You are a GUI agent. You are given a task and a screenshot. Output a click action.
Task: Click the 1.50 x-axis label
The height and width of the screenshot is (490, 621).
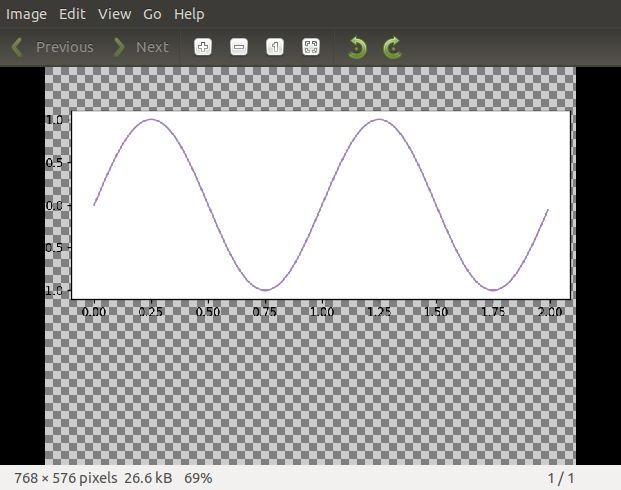(436, 312)
